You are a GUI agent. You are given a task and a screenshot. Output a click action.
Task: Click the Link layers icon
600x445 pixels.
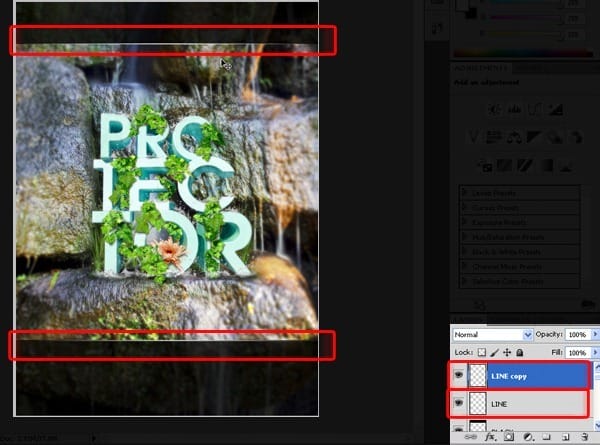point(470,437)
